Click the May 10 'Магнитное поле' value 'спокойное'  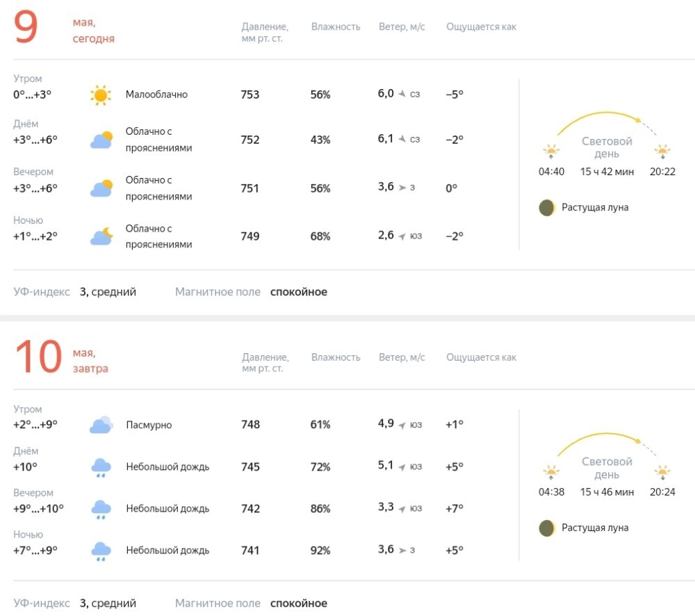pos(299,603)
